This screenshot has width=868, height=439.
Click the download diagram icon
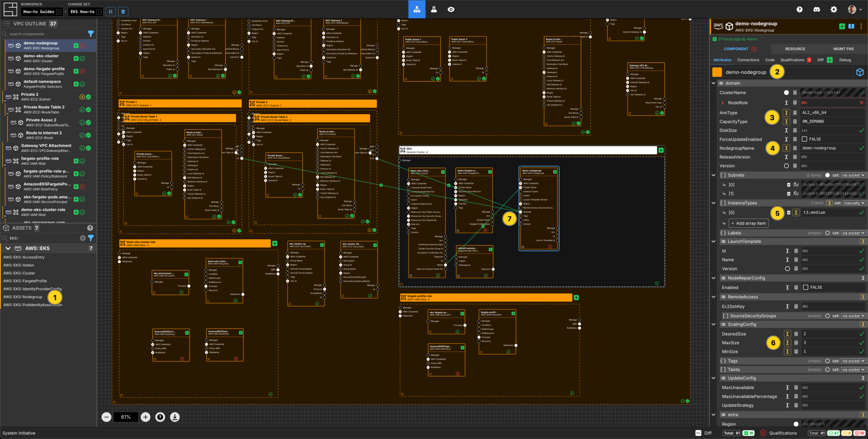(175, 417)
